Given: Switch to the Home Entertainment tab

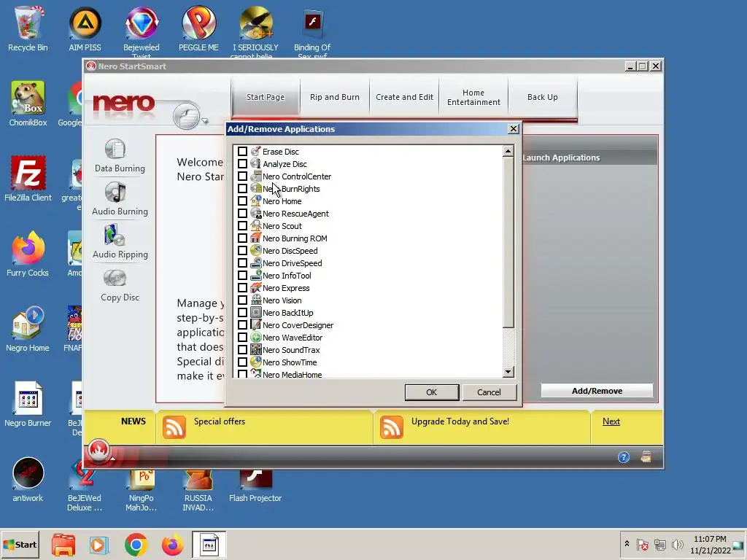Looking at the screenshot, I should click(x=473, y=97).
